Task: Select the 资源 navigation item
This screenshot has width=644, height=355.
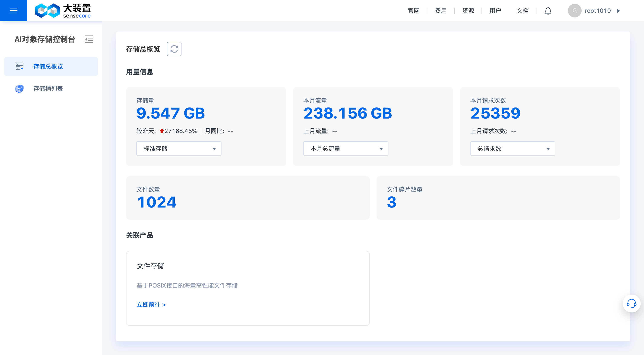Action: [468, 11]
